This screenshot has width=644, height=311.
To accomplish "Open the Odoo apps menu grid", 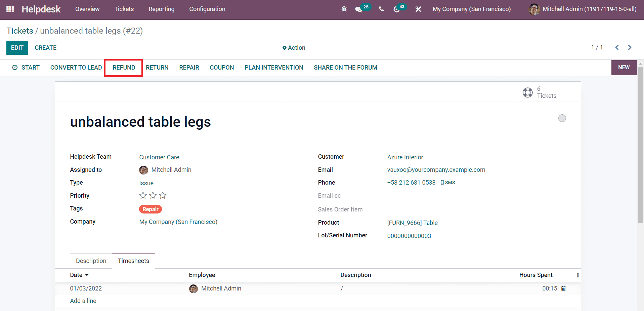I will [10, 9].
